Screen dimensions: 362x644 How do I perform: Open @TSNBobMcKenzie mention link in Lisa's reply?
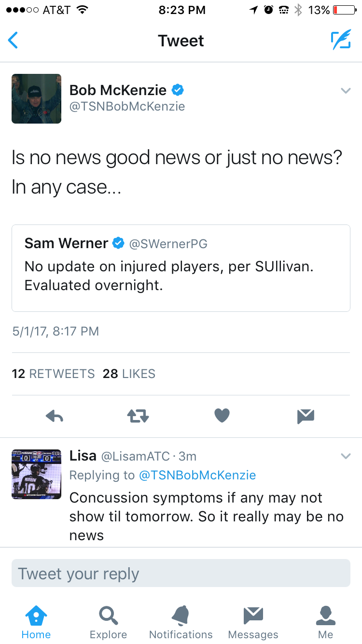[197, 475]
